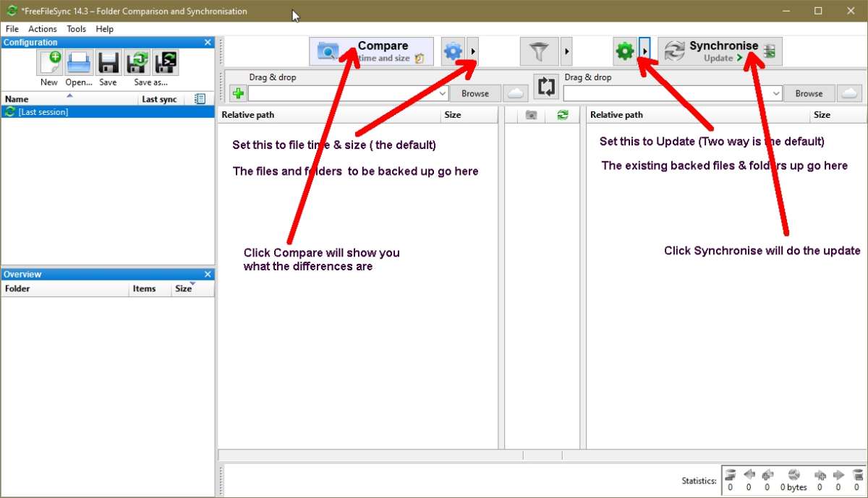Browse for the left folder
Screen dimensions: 868x498
(475, 93)
